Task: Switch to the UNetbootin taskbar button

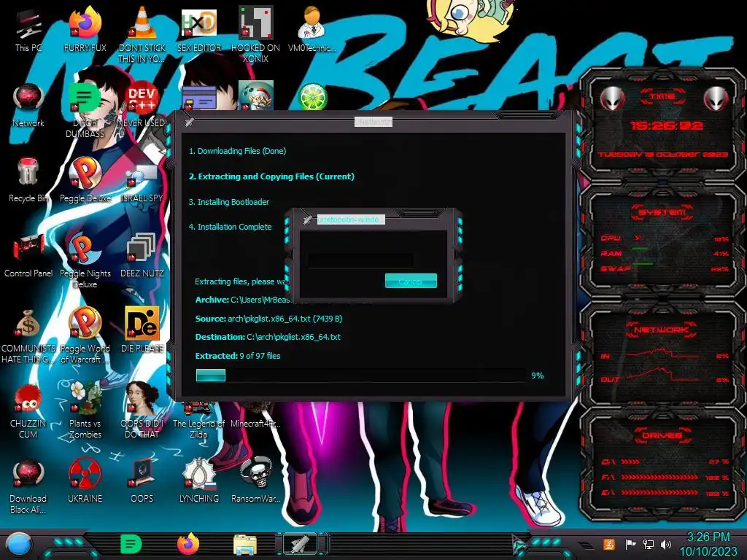Action: pos(301,544)
